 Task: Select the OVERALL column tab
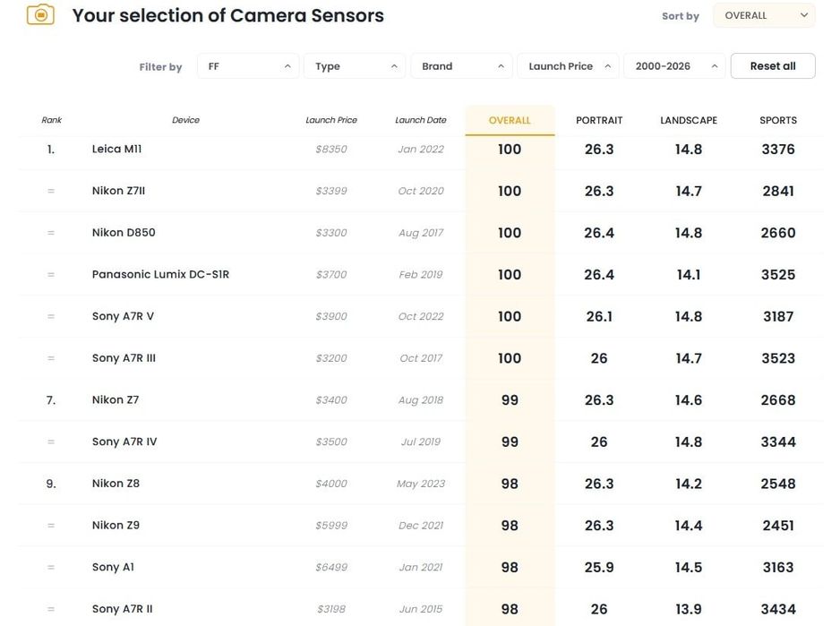pos(510,121)
